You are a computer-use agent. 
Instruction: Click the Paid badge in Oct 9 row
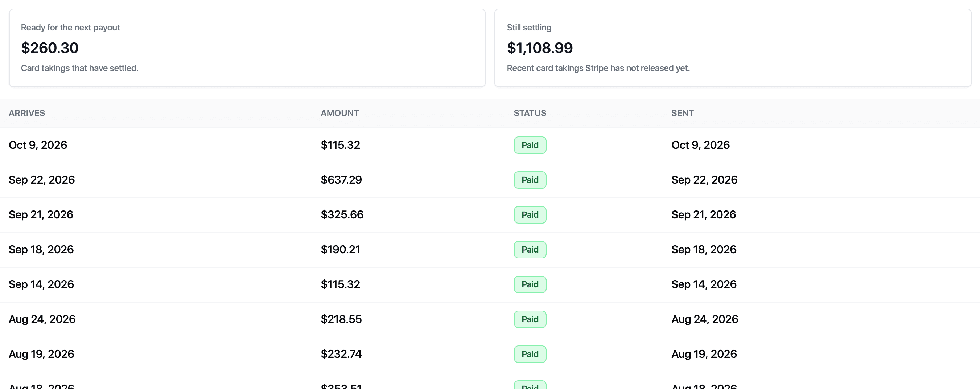tap(530, 145)
